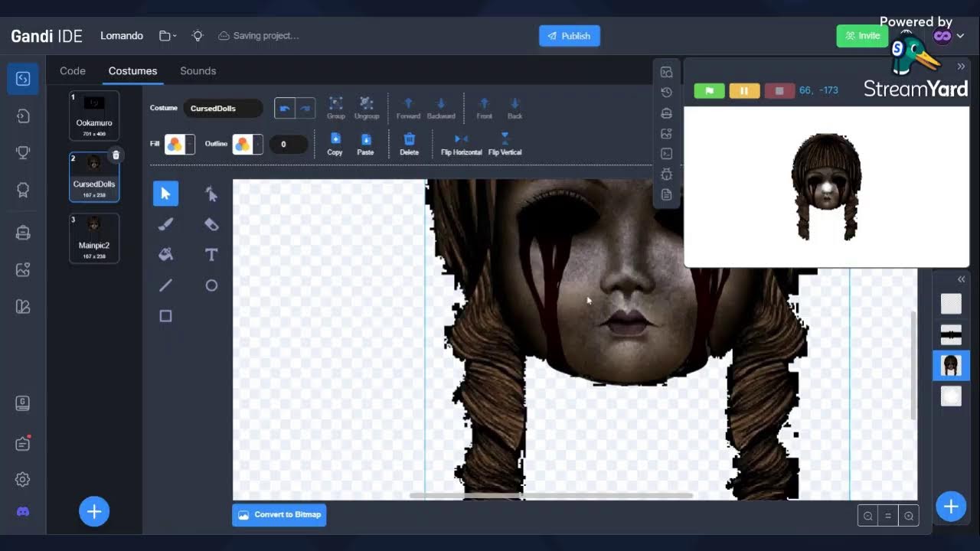Open the settings gear in sidebar
The height and width of the screenshot is (551, 980).
point(23,480)
